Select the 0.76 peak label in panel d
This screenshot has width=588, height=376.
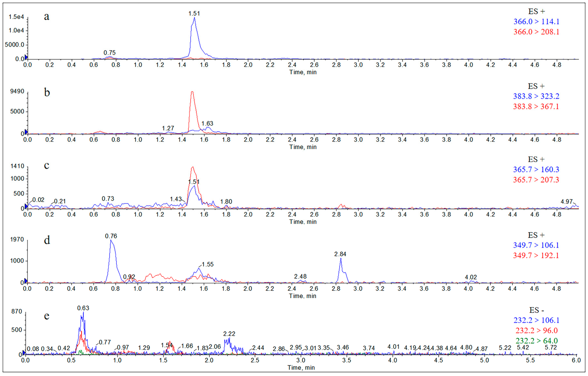[x=111, y=236]
